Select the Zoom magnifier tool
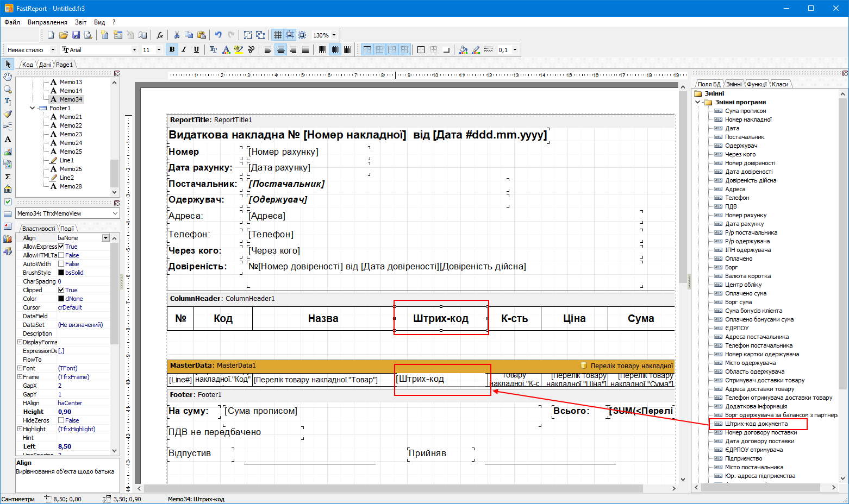Image resolution: width=849 pixels, height=504 pixels. pyautogui.click(x=8, y=89)
